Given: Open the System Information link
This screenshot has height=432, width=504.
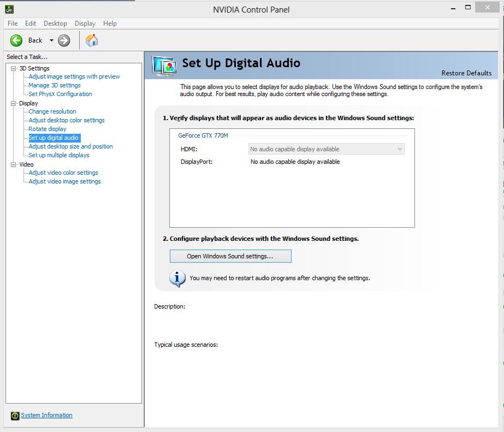Looking at the screenshot, I should tap(46, 415).
